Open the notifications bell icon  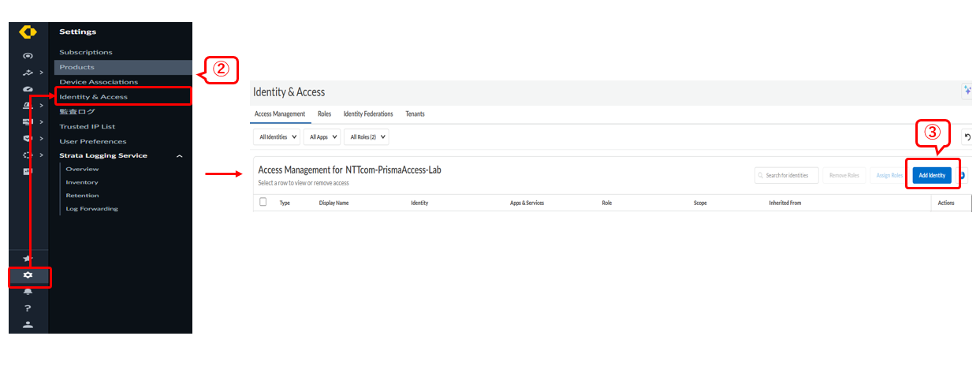(28, 291)
